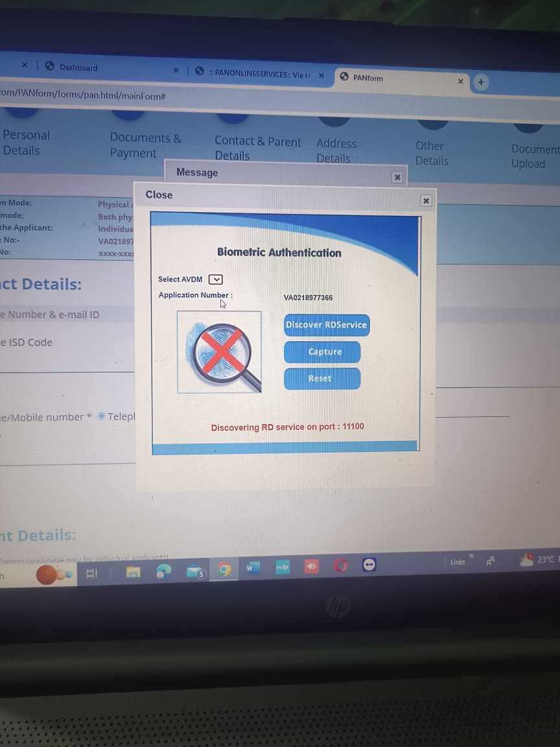Open Microsoft Word from the taskbar
This screenshot has width=560, height=747.
pos(251,569)
